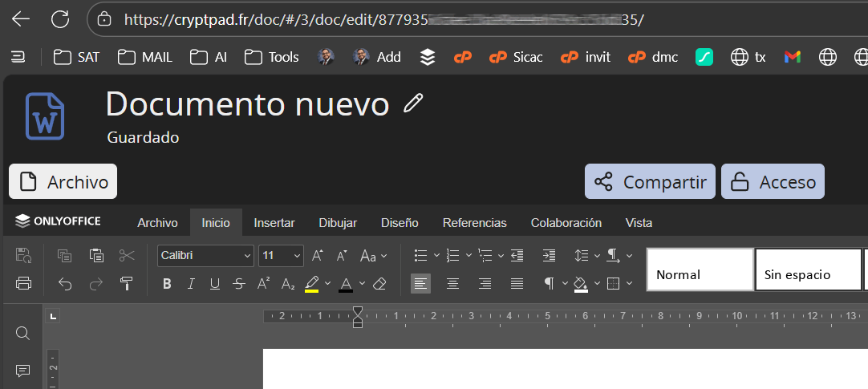Click the pencil icon to rename document

pyautogui.click(x=413, y=103)
